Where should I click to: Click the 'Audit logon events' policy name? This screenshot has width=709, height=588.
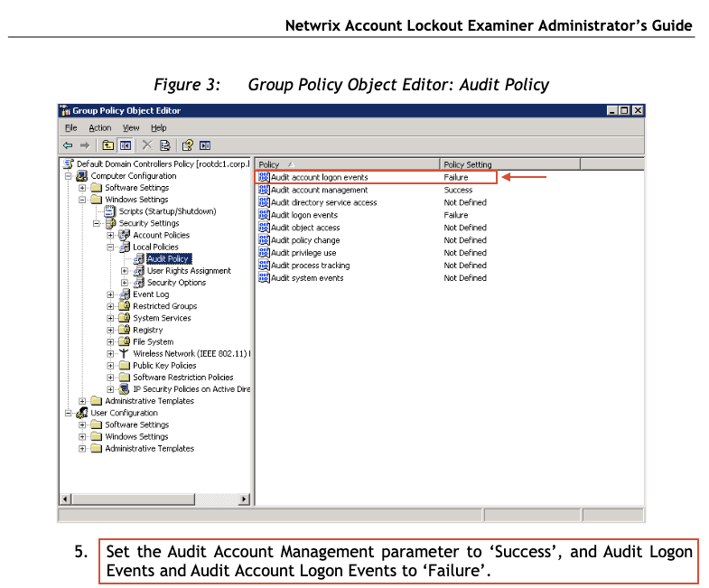coord(304,215)
